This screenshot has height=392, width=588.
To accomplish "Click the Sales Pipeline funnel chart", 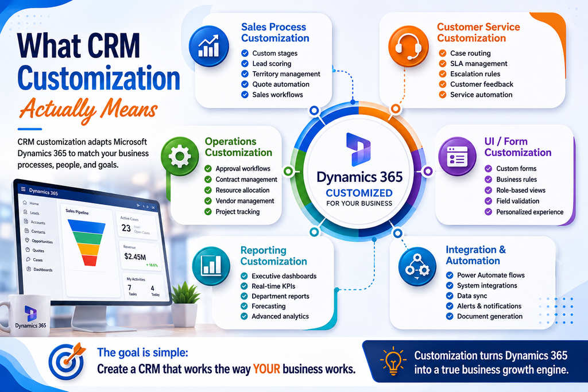I will [x=87, y=242].
